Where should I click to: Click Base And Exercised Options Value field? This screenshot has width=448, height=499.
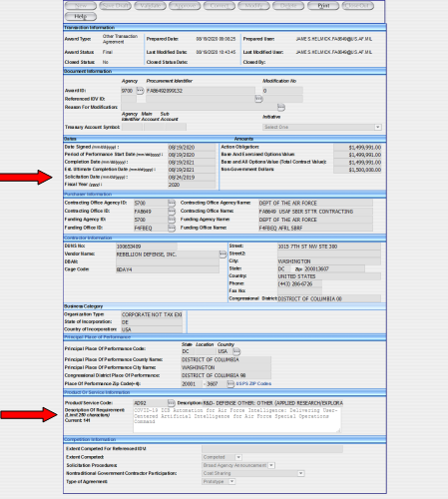(357, 155)
